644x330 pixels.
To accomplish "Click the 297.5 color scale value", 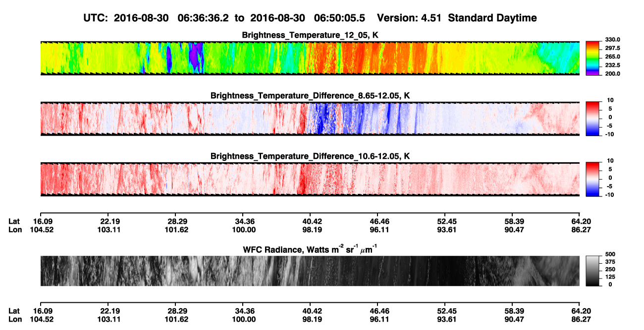I will click(612, 48).
